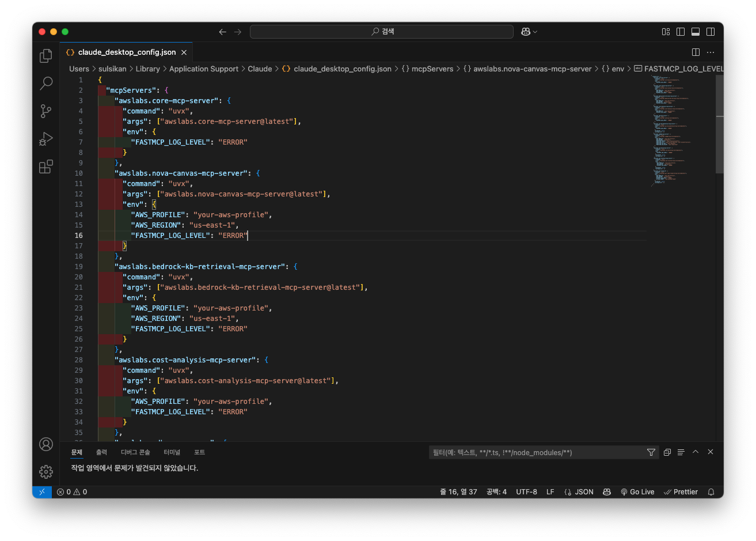Open the Customize Layout icon

[666, 32]
